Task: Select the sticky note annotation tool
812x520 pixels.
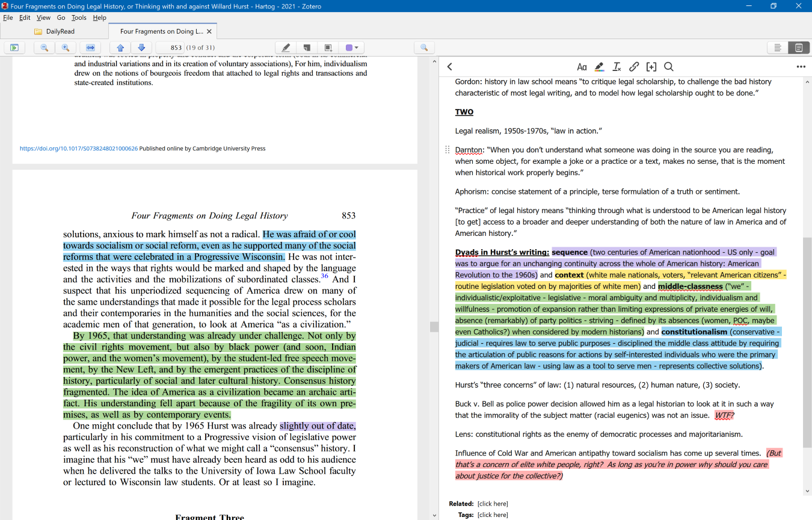Action: click(307, 48)
